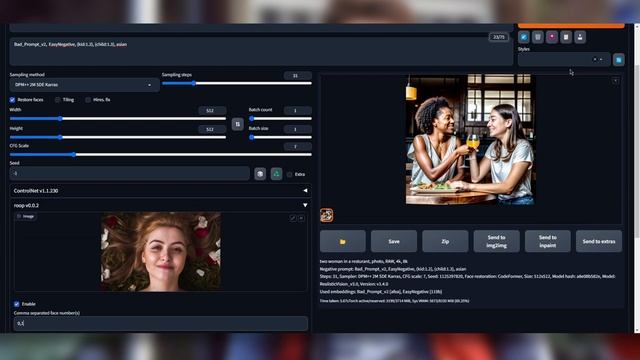640x360 pixels.
Task: Click the Height slider handle
Action: (60, 137)
